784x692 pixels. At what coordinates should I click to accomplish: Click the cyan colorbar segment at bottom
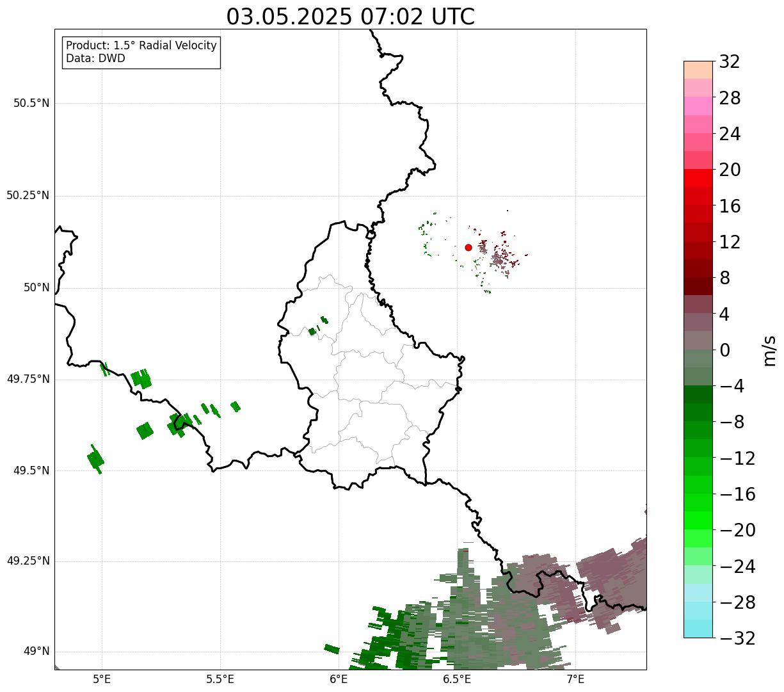pyautogui.click(x=698, y=629)
